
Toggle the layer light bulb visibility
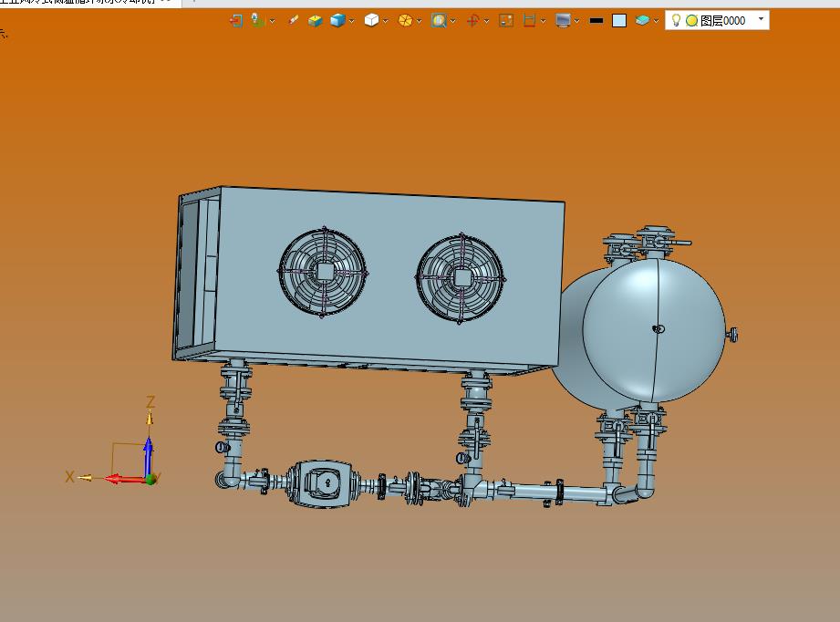pyautogui.click(x=676, y=20)
